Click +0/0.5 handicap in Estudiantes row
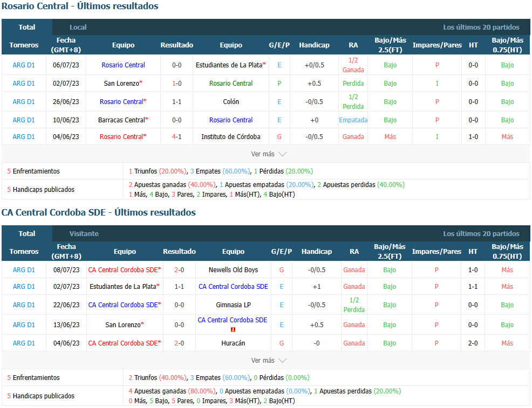 click(314, 65)
